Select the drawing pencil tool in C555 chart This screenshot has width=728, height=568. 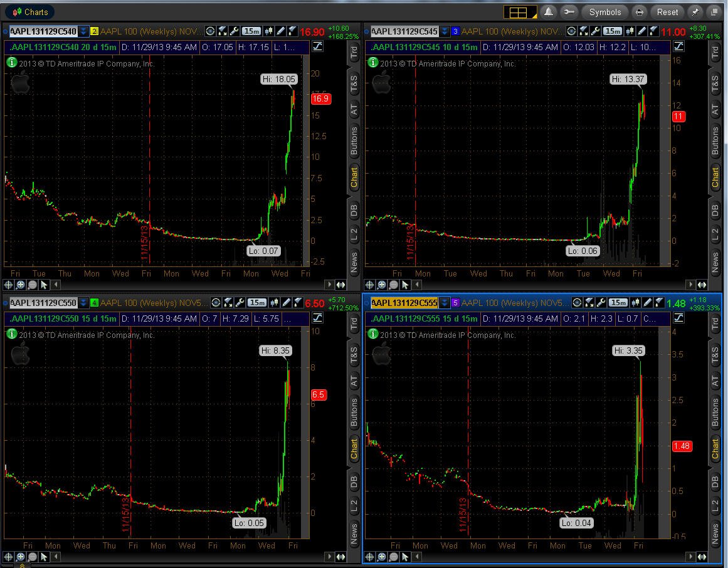point(647,303)
